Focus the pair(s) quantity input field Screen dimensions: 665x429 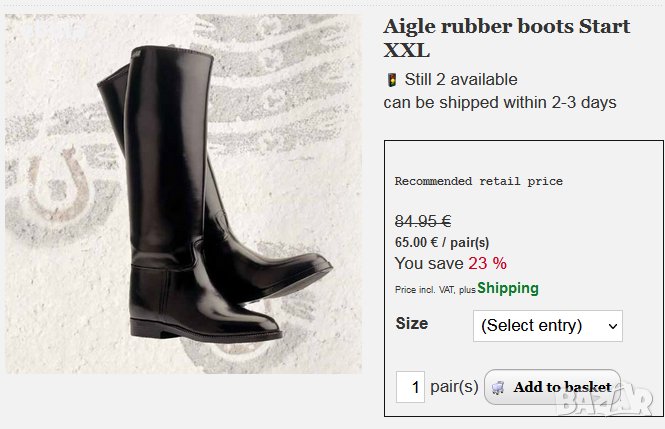tap(410, 387)
